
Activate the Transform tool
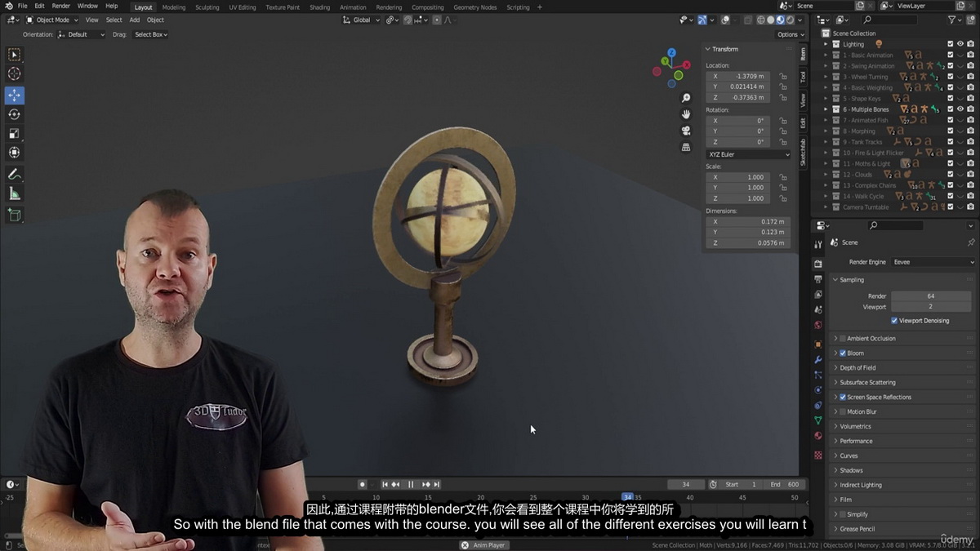(x=14, y=153)
